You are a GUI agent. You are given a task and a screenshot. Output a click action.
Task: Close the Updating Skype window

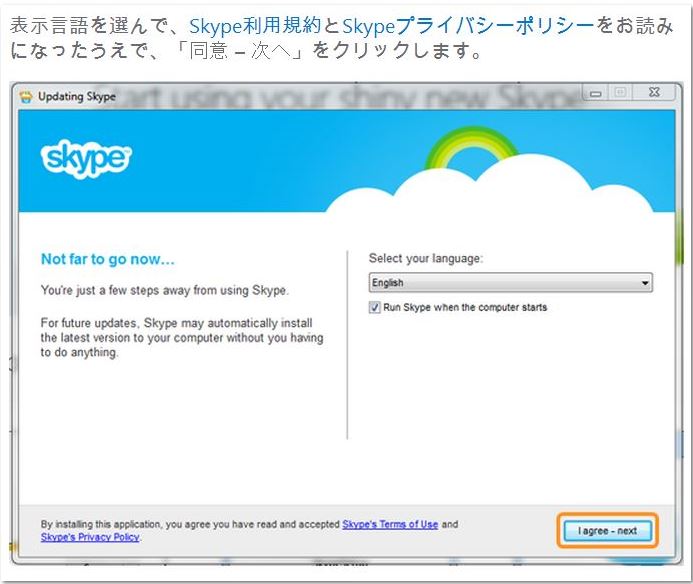click(x=654, y=92)
